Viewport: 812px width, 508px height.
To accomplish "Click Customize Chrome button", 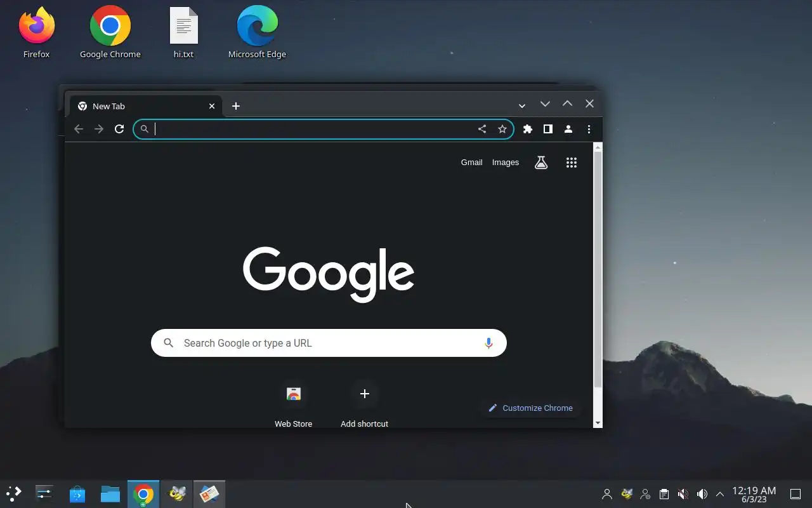I will (x=530, y=408).
